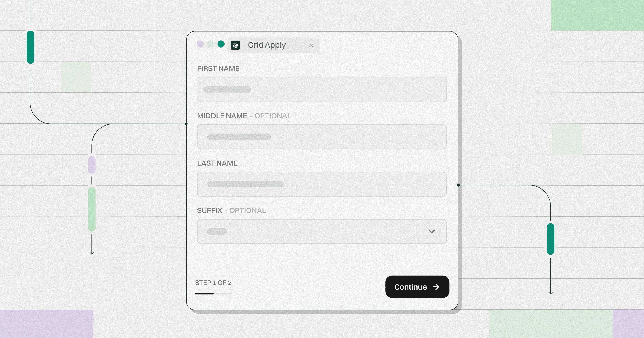
Task: Click the Suffix Optional label
Action: [x=231, y=210]
